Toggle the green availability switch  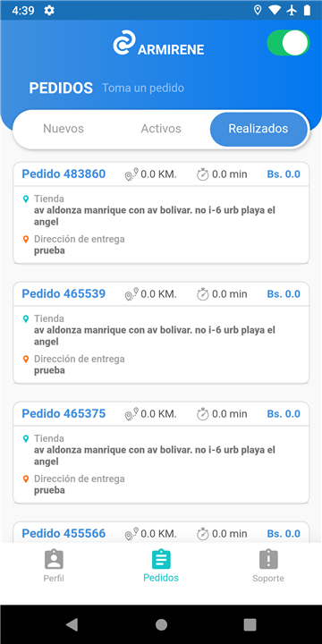[x=288, y=43]
